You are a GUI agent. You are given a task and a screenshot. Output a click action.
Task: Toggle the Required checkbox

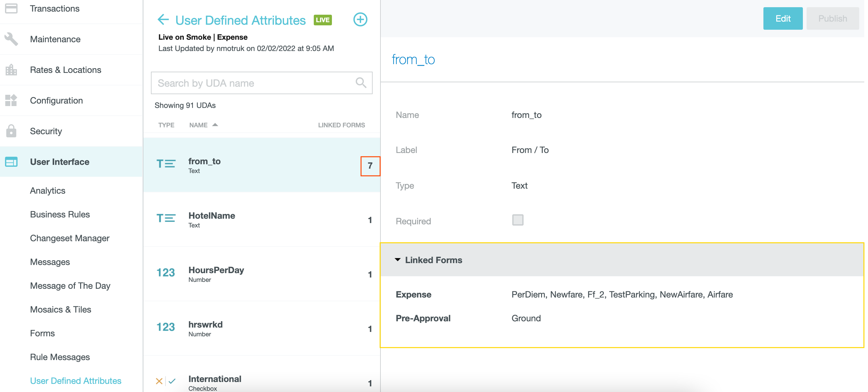point(517,220)
